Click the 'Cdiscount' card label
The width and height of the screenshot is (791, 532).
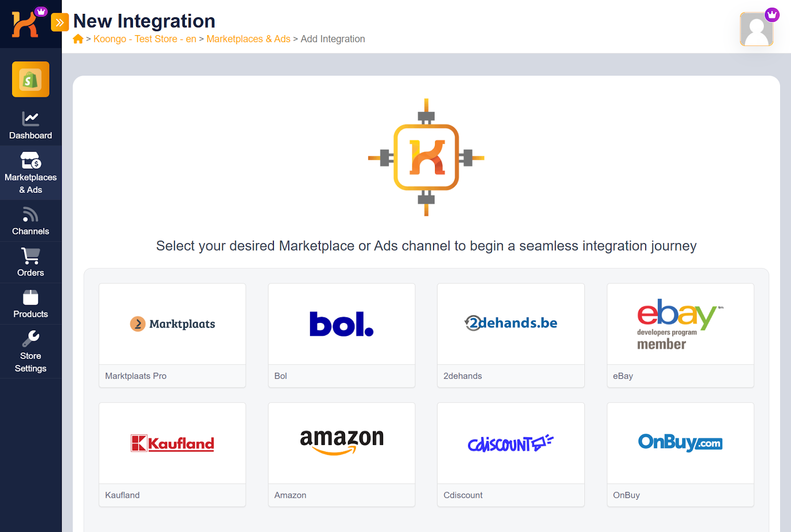(463, 495)
